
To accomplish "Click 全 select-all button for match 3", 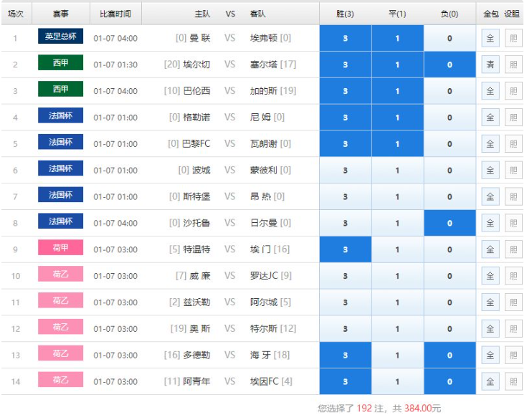I will (x=490, y=91).
